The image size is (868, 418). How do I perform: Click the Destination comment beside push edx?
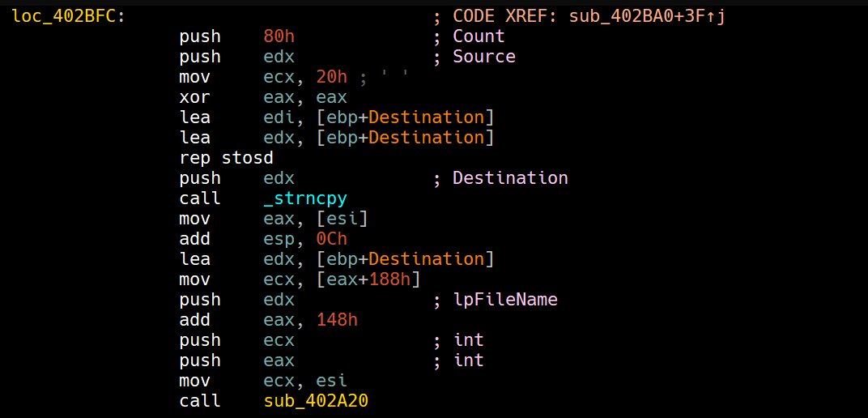pos(510,178)
